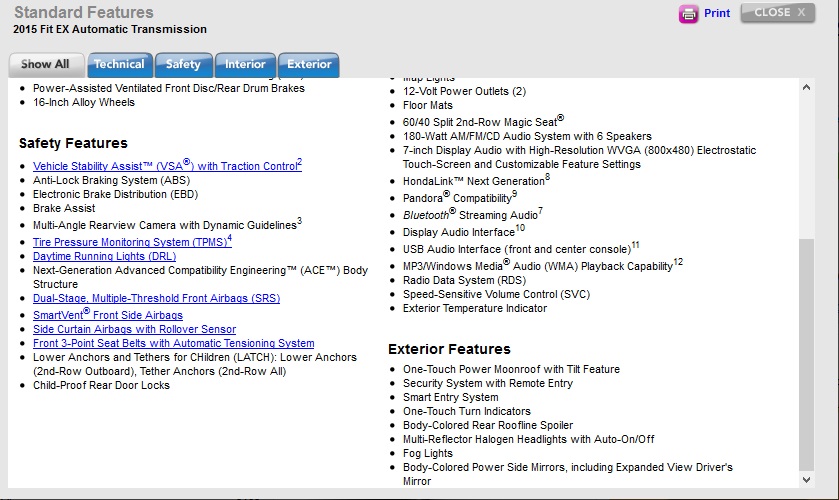
Task: Click the Lower Anchors and Tethers (LATCH) item
Action: [x=195, y=364]
